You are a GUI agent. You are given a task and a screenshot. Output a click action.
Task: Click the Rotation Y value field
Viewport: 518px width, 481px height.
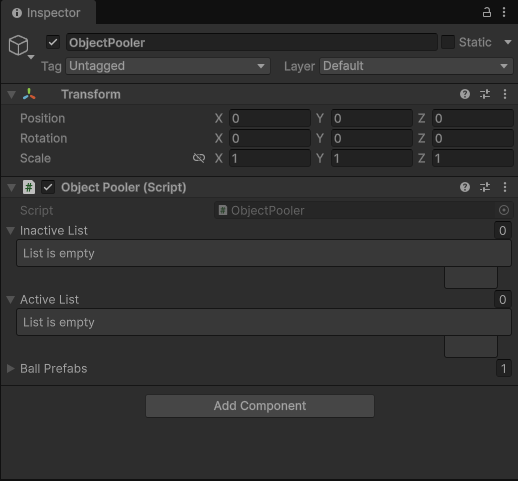click(372, 138)
